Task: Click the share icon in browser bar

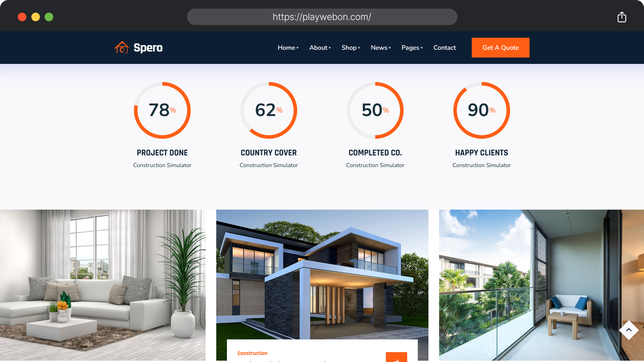Action: tap(621, 17)
